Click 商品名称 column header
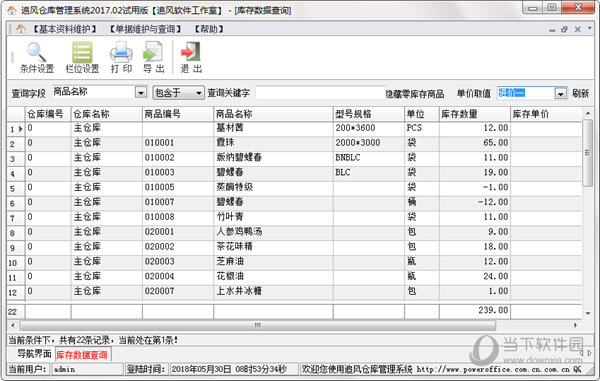The height and width of the screenshot is (381, 600). 273,114
